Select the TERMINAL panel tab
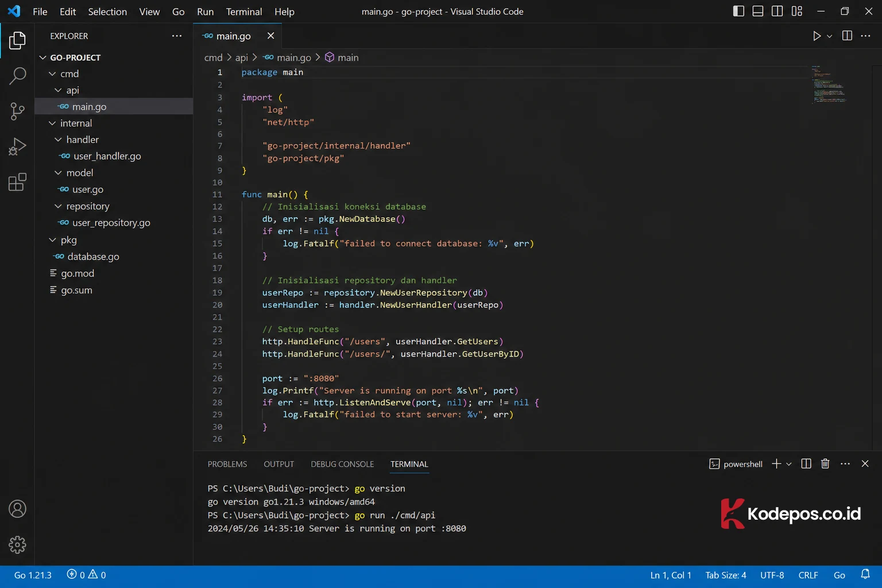This screenshot has width=882, height=588. pos(409,464)
